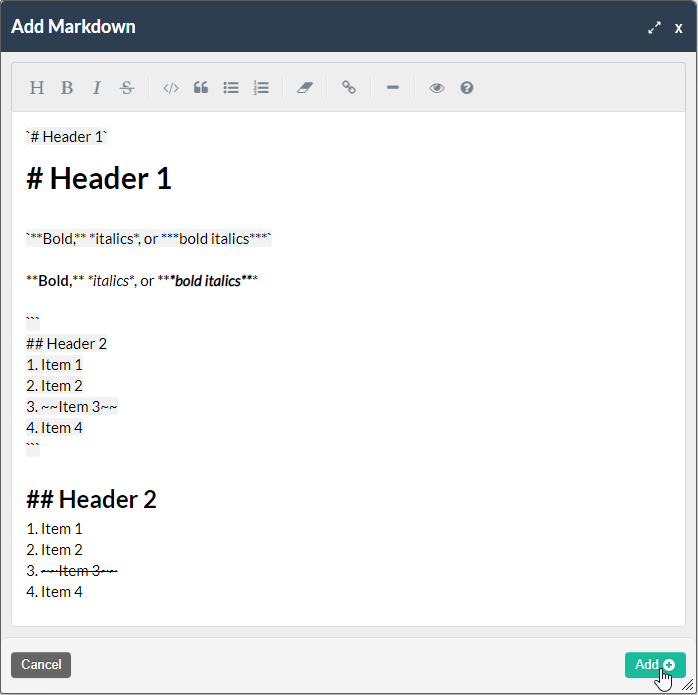The height and width of the screenshot is (695, 698).
Task: Click closing triple backtick fence
Action: [33, 448]
